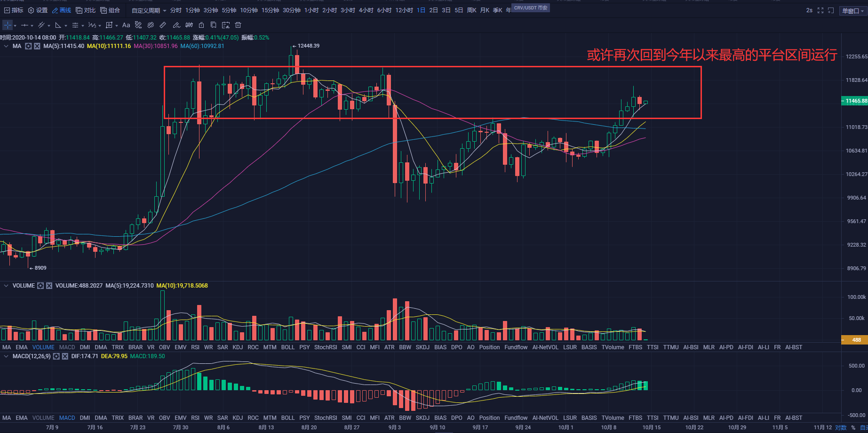Lock the drawings with lock icon
Image resolution: width=868 pixels, height=433 pixels.
[201, 25]
